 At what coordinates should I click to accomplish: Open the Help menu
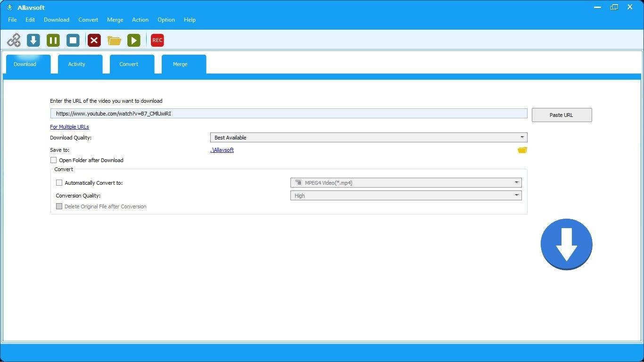coord(190,20)
